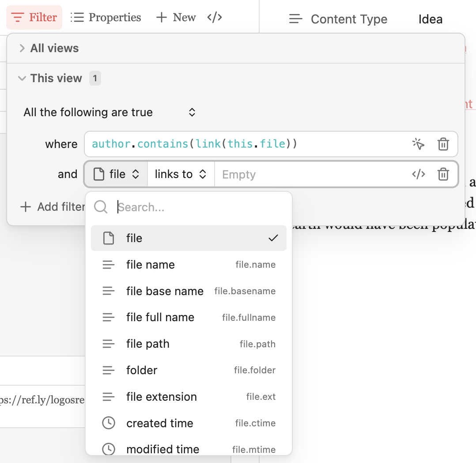Pick 'created time' property option
Viewport: 476px width, 463px height.
tap(159, 423)
